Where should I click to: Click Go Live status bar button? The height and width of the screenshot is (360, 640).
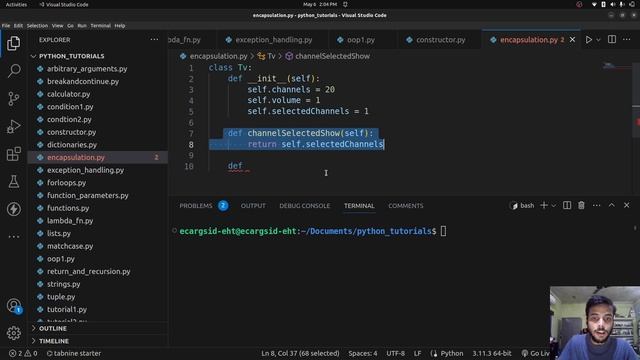coord(535,353)
